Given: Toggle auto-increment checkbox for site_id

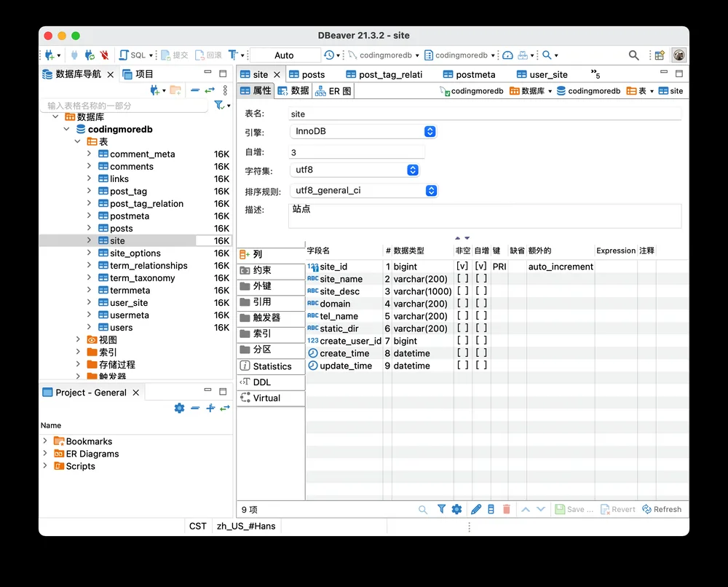Looking at the screenshot, I should (x=481, y=266).
